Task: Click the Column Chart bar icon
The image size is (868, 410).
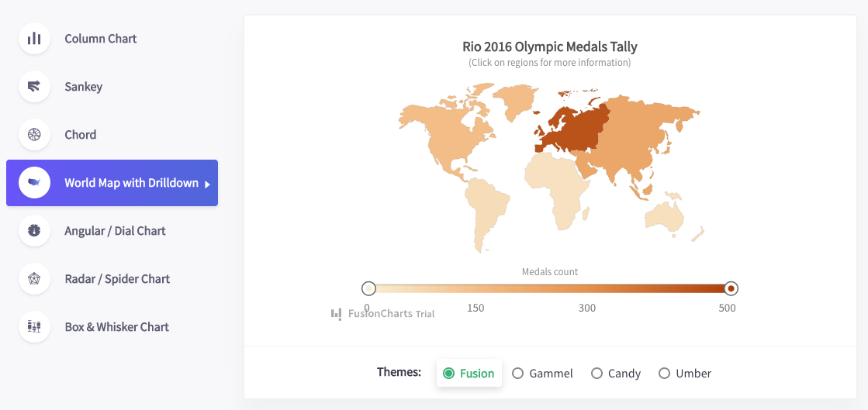Action: tap(34, 39)
